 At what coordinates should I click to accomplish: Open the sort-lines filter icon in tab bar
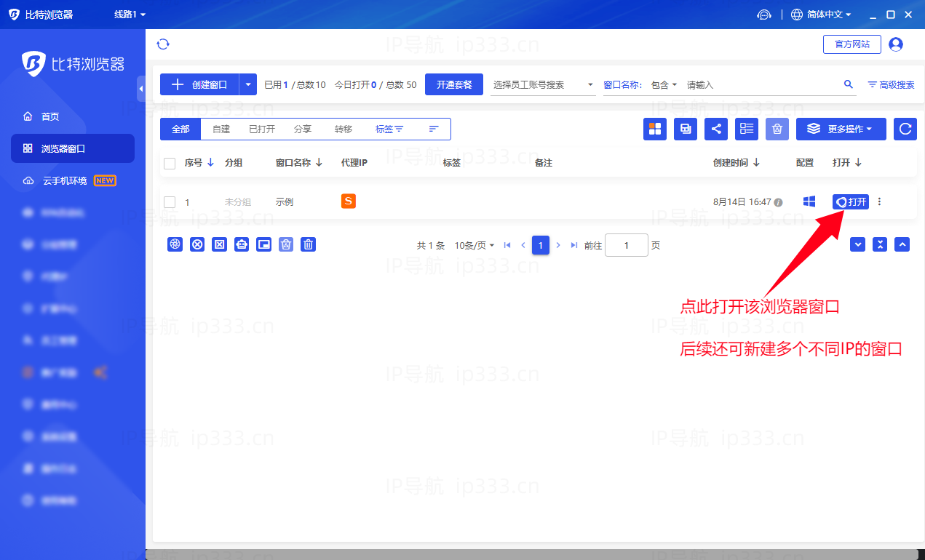434,129
